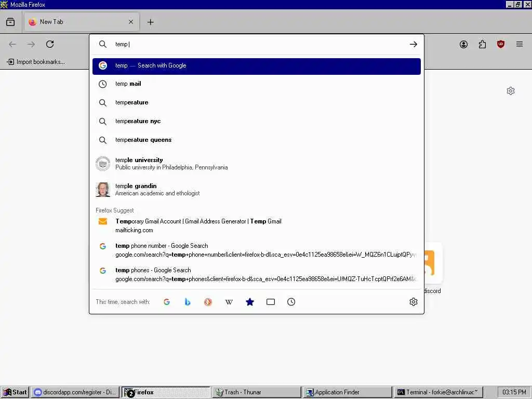
Task: Go forward one page
Action: 31,44
